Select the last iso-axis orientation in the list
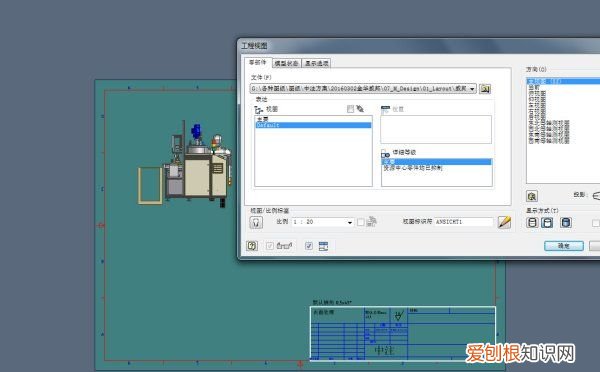The image size is (600, 372). 549,141
